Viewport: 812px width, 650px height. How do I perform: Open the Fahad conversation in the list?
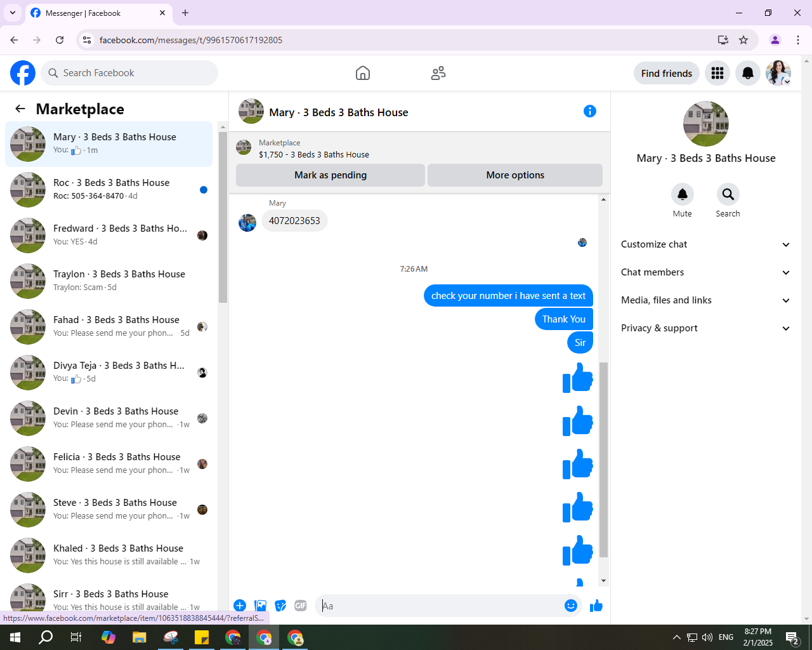pos(108,327)
